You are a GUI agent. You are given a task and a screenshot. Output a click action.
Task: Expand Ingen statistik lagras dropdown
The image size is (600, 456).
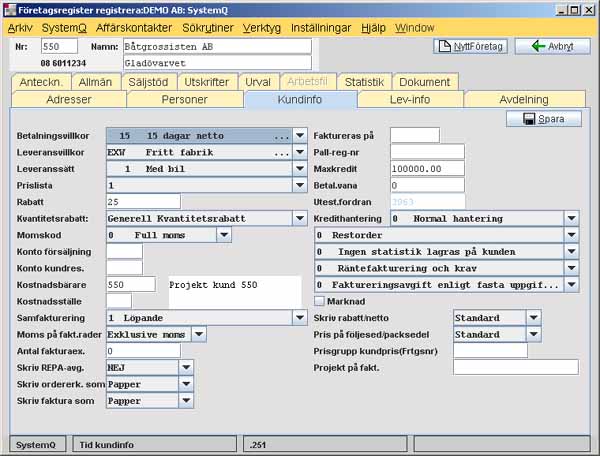(572, 252)
